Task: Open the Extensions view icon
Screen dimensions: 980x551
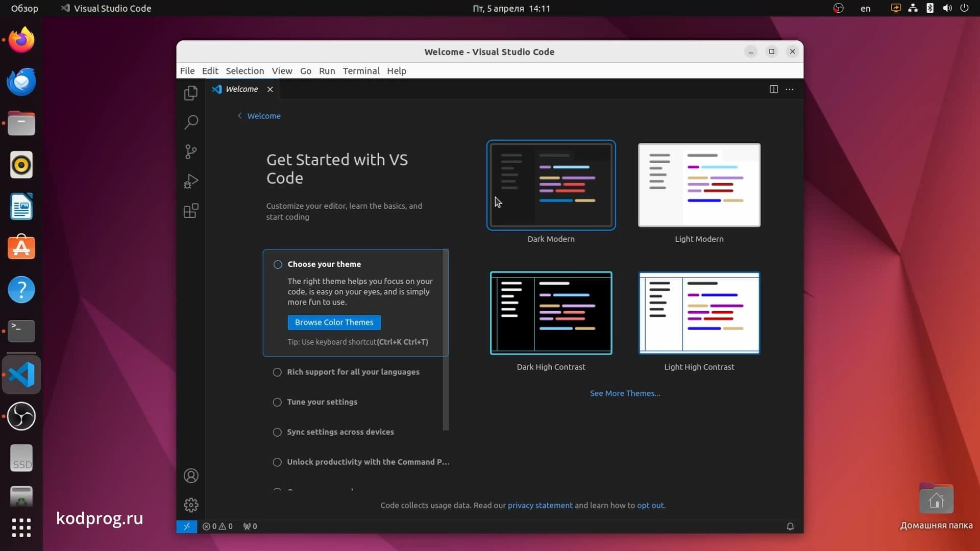Action: click(191, 211)
